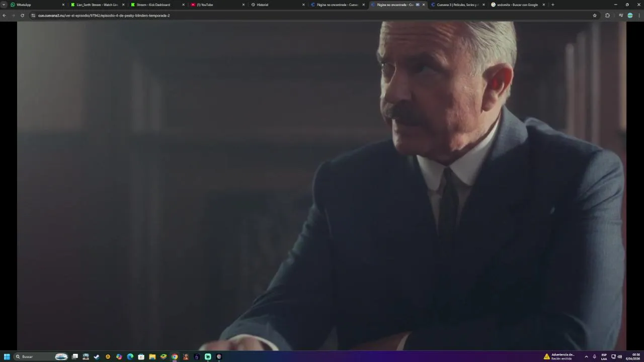Change the ESP LAA keyboard language
Image resolution: width=644 pixels, height=362 pixels.
pos(604,356)
